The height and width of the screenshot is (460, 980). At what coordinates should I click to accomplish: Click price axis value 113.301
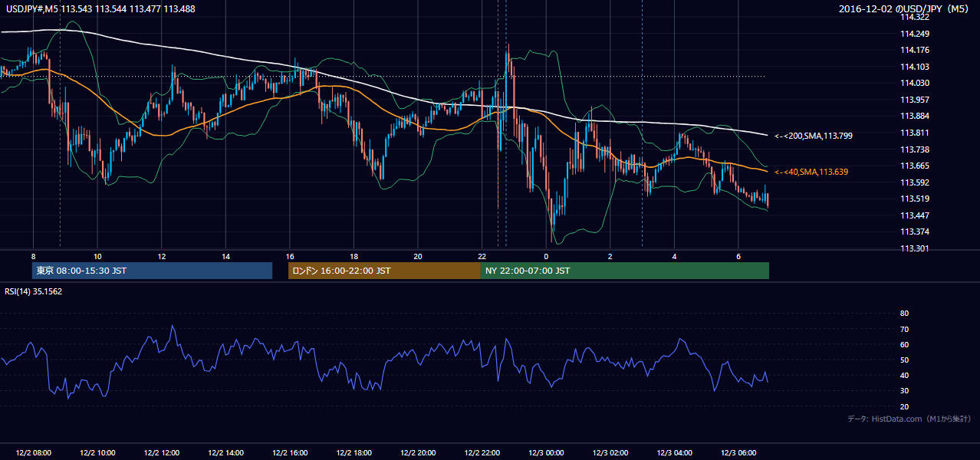914,248
